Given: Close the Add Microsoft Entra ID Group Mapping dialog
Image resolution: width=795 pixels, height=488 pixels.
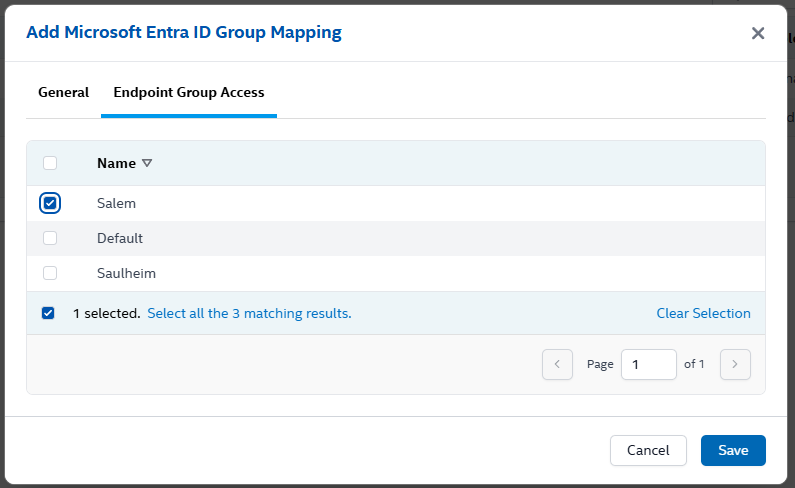Looking at the screenshot, I should (757, 33).
